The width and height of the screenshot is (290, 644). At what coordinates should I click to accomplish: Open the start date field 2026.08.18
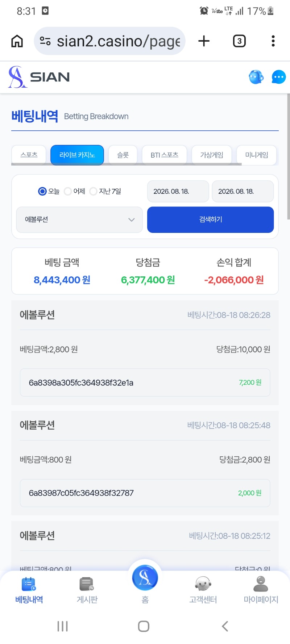[178, 191]
